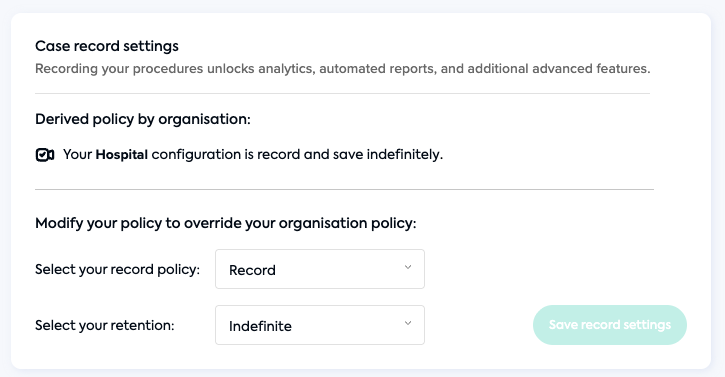Click the 'Recording your procedures unlocks analytics' description

click(343, 69)
